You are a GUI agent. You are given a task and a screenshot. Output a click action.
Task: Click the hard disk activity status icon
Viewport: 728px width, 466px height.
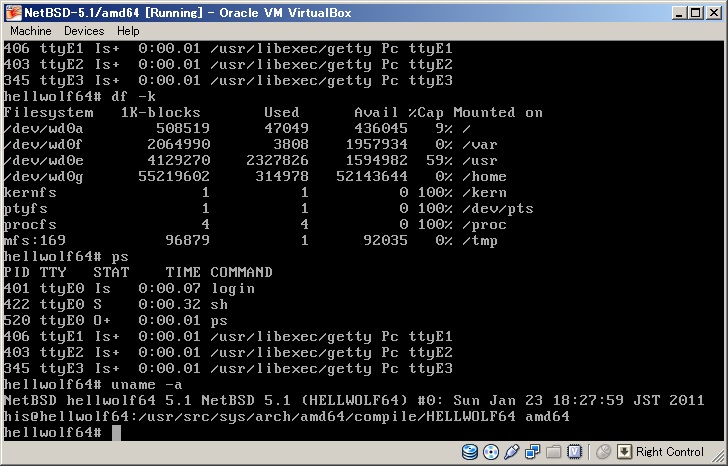tap(468, 452)
